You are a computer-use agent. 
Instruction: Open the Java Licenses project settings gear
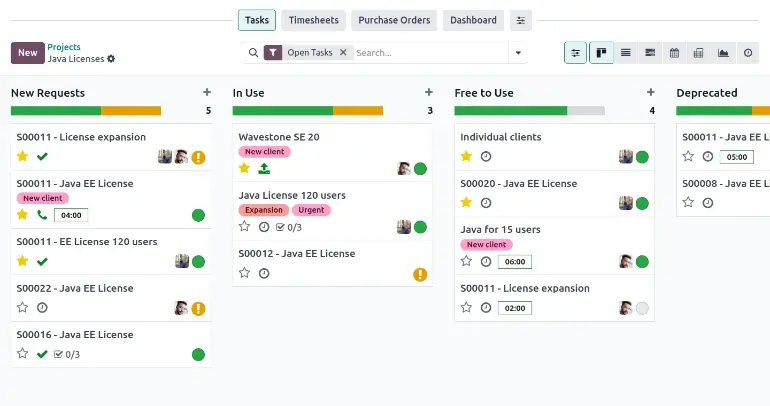point(111,59)
